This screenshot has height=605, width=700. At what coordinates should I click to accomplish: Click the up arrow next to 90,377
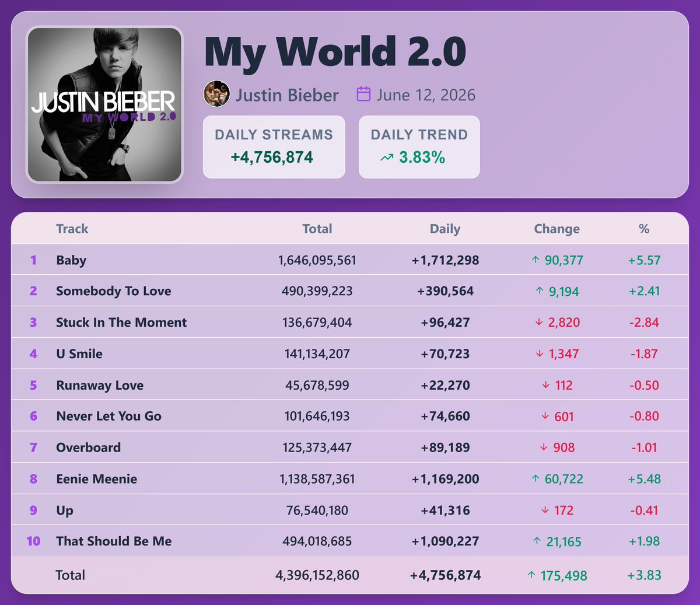(x=535, y=260)
